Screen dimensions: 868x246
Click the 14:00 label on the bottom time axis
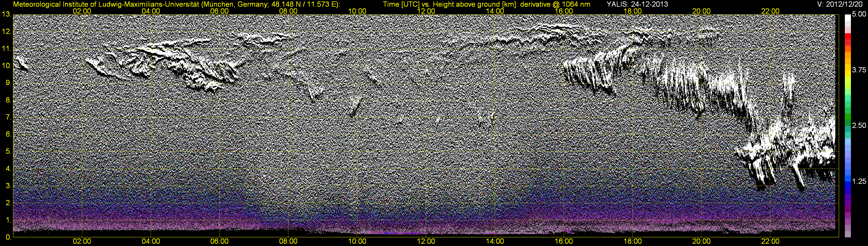coord(495,241)
